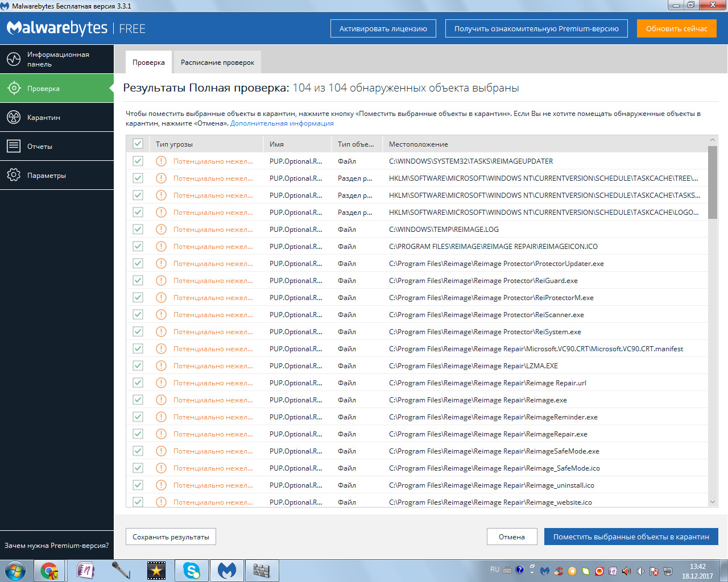728x582 pixels.
Task: Uncheck the LZMA.EXE threat checkbox
Action: pos(138,366)
